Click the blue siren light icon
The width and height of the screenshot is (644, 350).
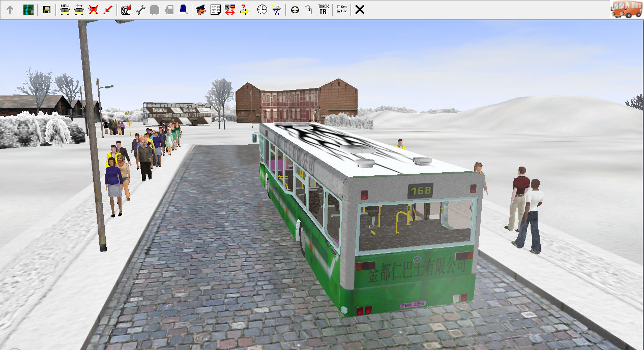coord(183,10)
